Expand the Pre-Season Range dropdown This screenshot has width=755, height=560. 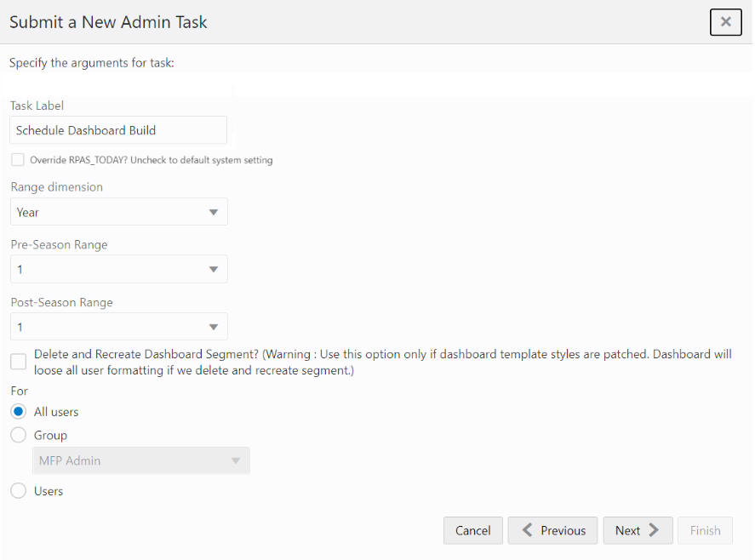click(119, 270)
